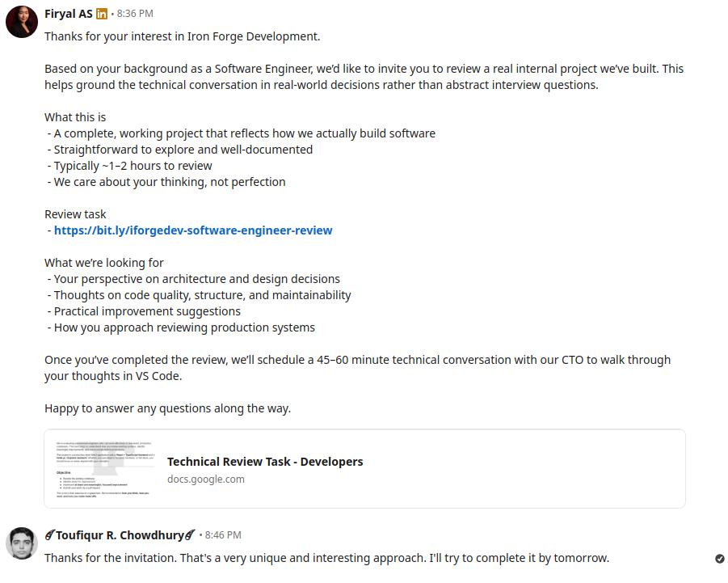Click the 8:46 PM timestamp

point(221,534)
